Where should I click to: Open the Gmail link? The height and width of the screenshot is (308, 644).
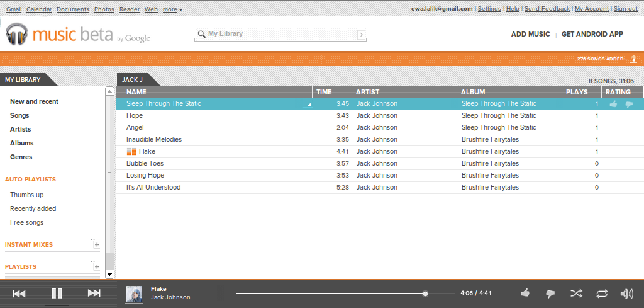(14, 9)
